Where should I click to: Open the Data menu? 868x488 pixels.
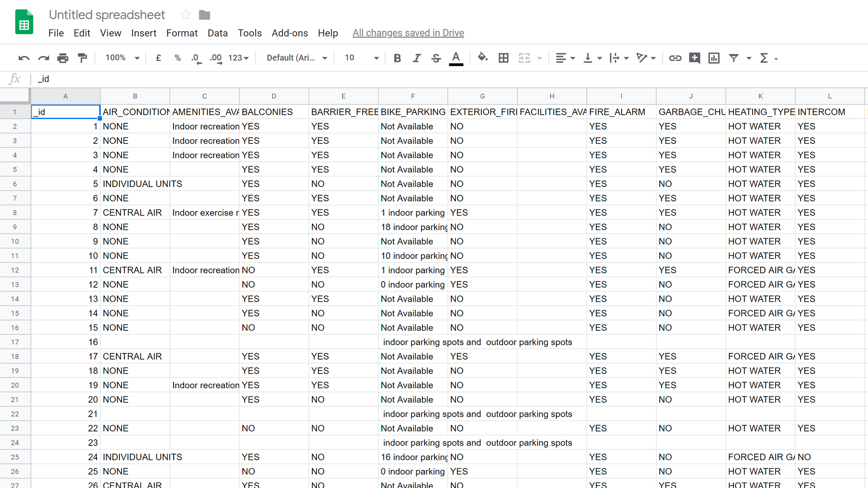point(217,33)
